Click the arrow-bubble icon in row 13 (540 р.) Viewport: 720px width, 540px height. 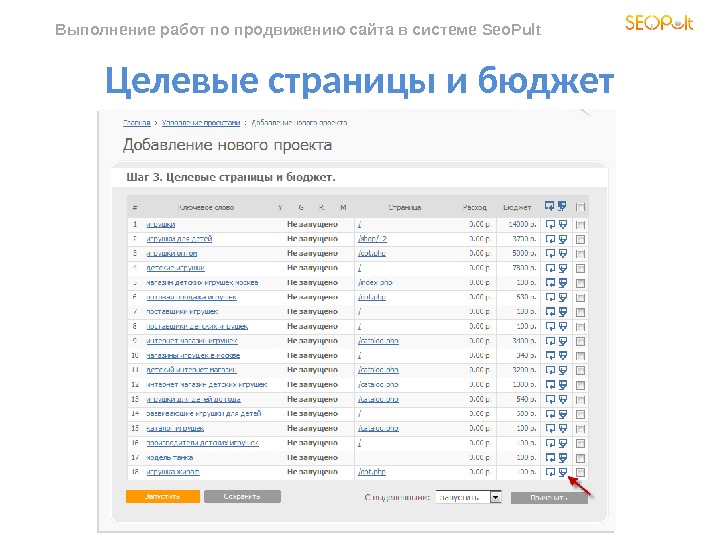(x=550, y=399)
